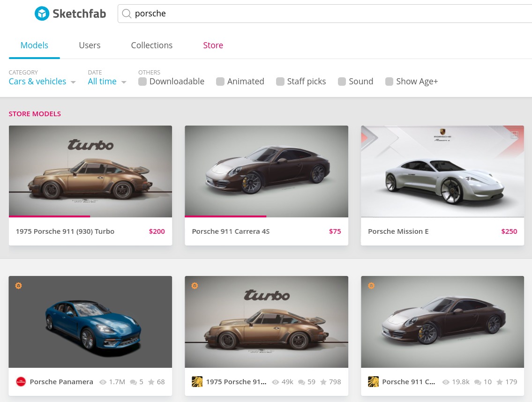This screenshot has width=532, height=402.
Task: Click the Sketchfab logo icon
Action: pyautogui.click(x=42, y=14)
